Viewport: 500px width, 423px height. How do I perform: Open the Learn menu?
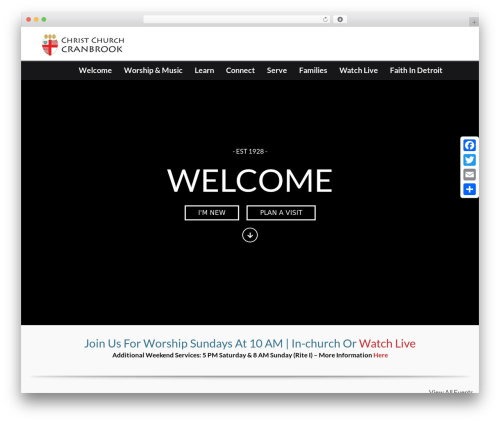click(204, 70)
